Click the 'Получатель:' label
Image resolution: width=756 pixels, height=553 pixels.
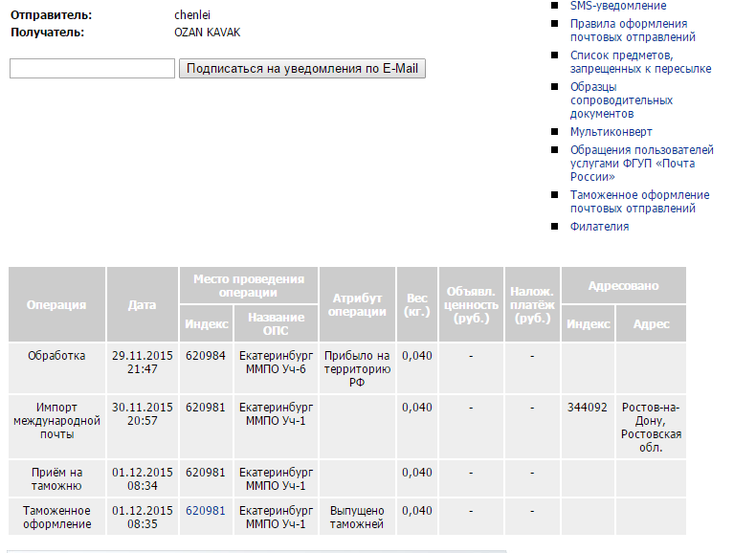[47, 33]
